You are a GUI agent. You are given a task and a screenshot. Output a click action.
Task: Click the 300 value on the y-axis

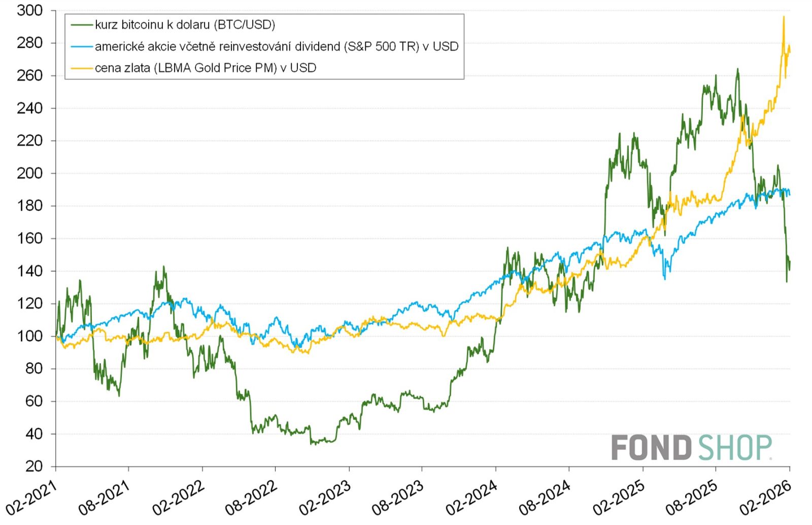tap(29, 11)
